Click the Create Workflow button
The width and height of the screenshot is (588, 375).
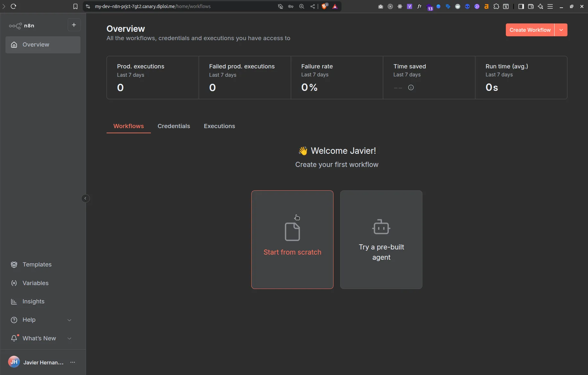coord(530,30)
